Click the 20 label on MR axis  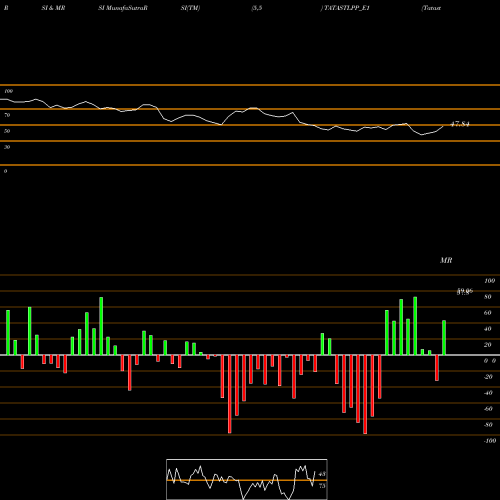488,345
